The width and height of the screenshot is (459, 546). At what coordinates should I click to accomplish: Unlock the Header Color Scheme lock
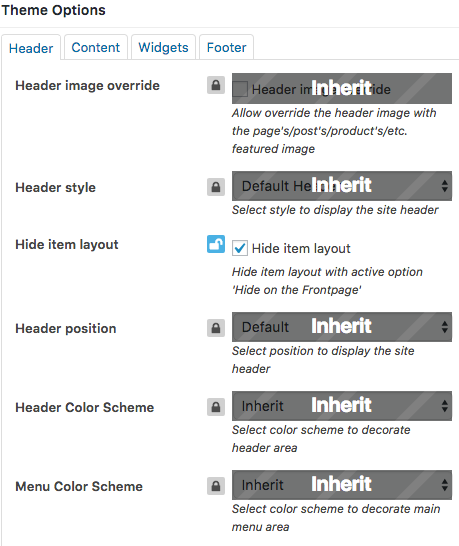216,407
